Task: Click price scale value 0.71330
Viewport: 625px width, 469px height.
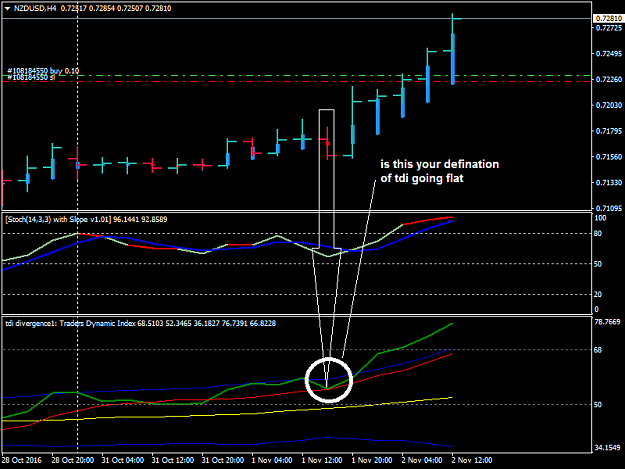Action: coord(609,182)
